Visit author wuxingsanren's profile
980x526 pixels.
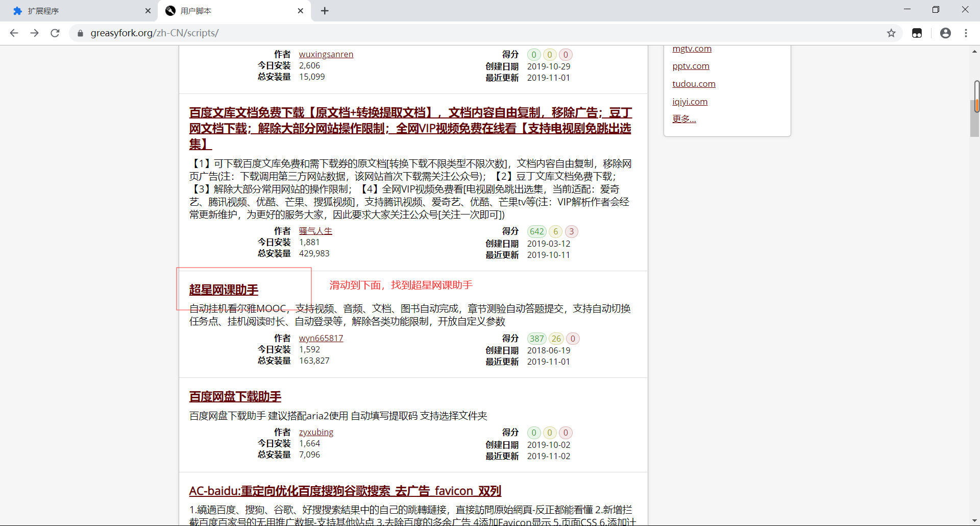[x=326, y=54]
